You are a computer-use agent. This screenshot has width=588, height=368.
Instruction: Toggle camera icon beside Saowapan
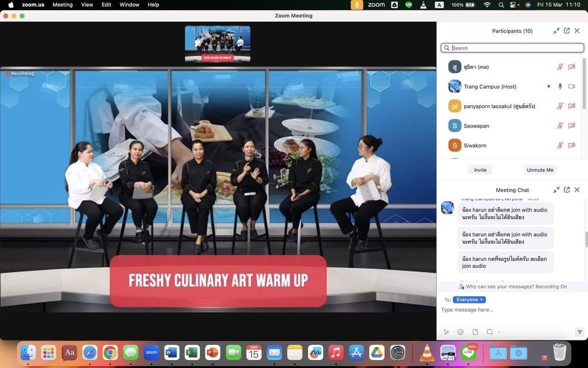tap(571, 125)
